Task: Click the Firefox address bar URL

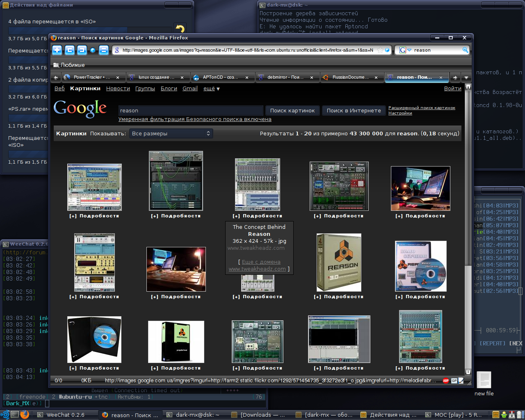Action: [x=248, y=50]
